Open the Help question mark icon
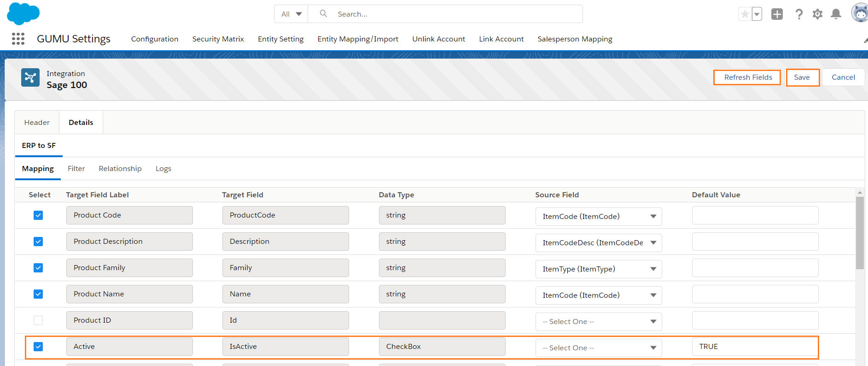868x366 pixels. point(799,14)
